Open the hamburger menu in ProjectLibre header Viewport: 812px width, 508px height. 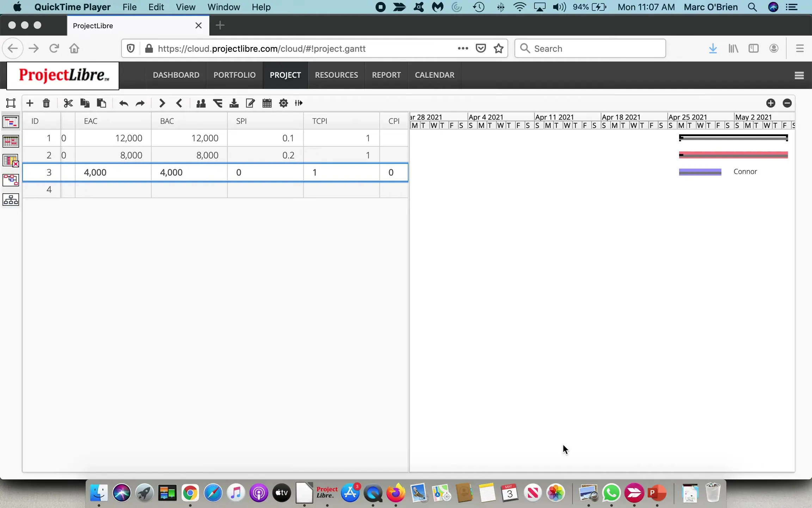(799, 75)
